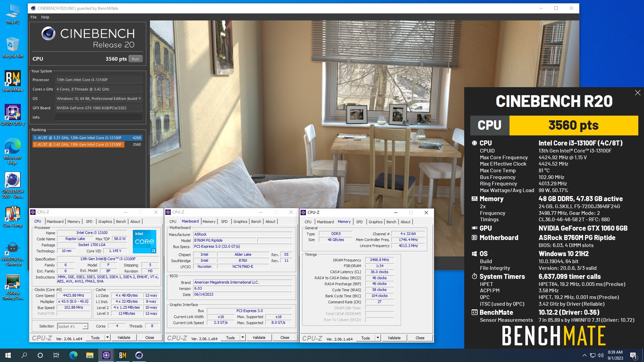644x362 pixels.
Task: Open About tab in left CPU-Z window
Action: coord(136,222)
